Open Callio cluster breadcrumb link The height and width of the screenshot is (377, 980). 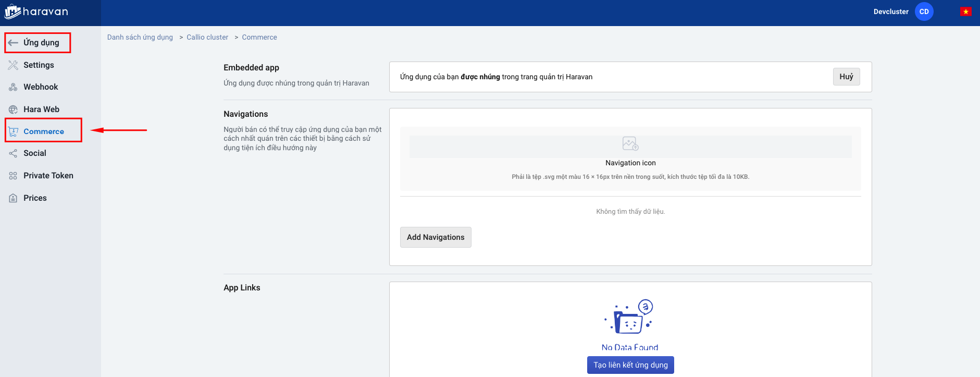[x=207, y=38]
